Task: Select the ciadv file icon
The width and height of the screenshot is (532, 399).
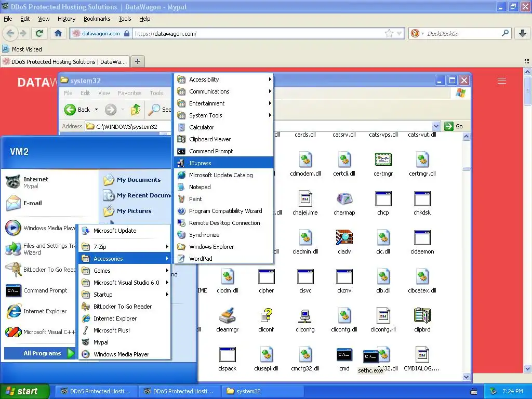Action: [x=344, y=237]
